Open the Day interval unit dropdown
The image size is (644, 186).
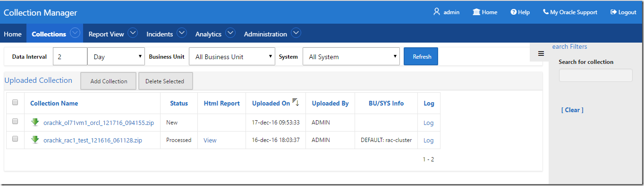(116, 56)
